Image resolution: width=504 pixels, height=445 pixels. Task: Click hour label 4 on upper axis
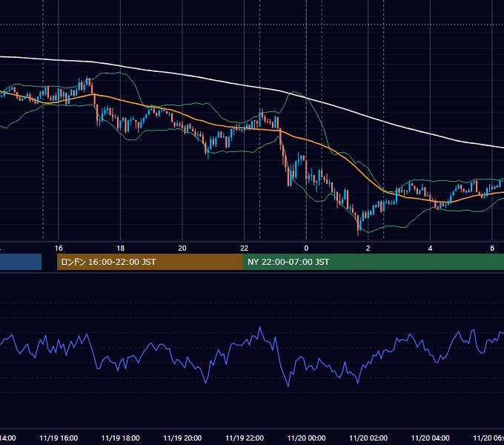(x=430, y=248)
